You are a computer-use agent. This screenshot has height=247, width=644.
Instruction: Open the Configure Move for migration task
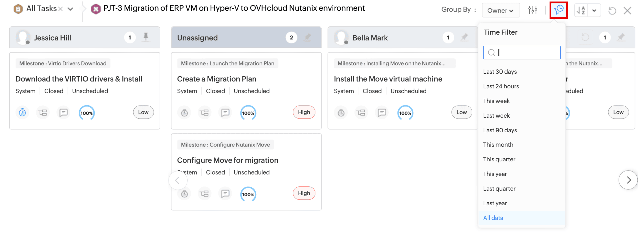click(x=228, y=160)
